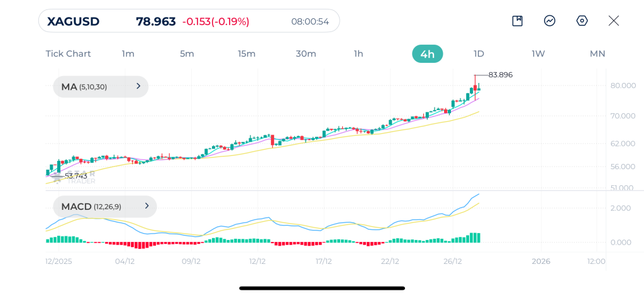Select the 1m timeframe

(x=128, y=54)
